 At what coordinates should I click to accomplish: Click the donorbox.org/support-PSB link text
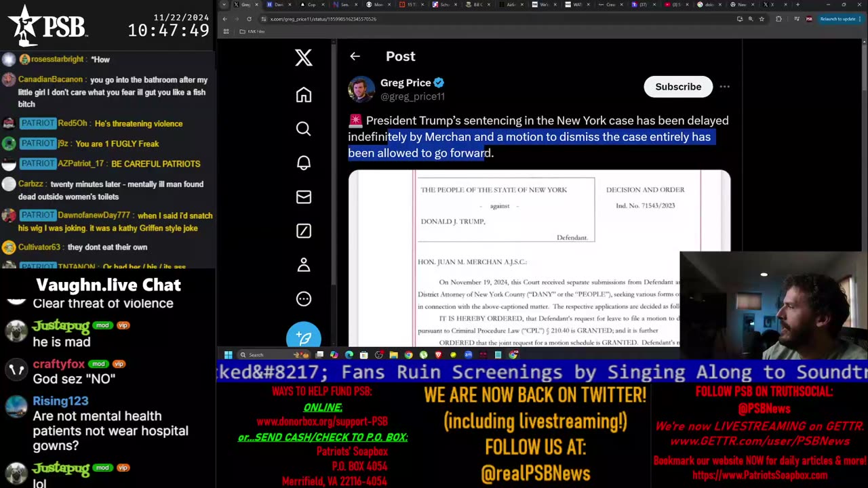point(322,422)
